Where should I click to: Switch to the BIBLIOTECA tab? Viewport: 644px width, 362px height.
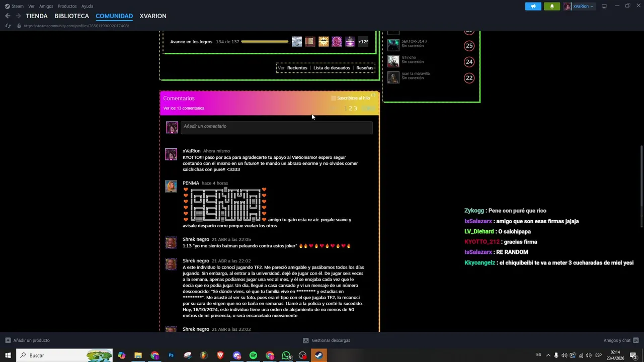[x=71, y=16]
